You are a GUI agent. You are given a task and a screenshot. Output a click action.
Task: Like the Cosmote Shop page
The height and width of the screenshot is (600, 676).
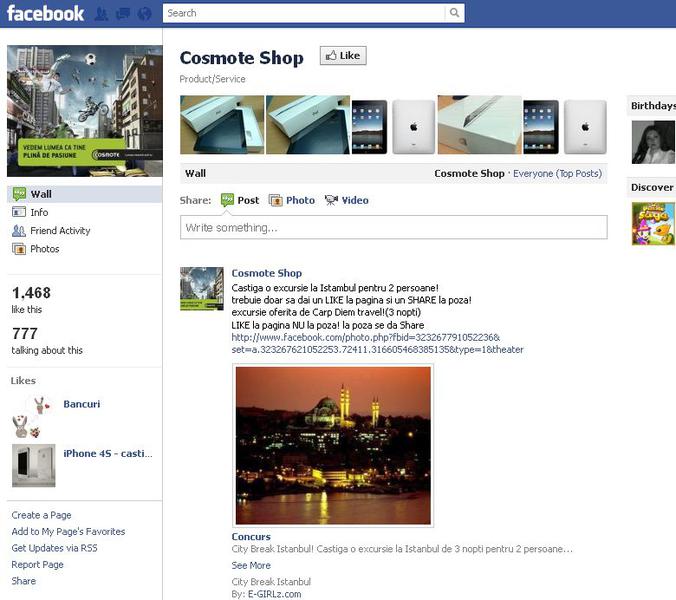[x=343, y=56]
